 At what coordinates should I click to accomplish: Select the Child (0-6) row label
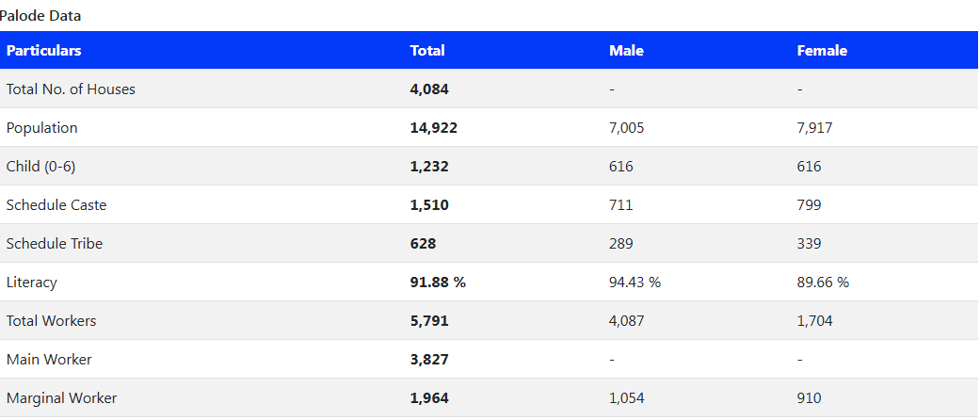(40, 167)
